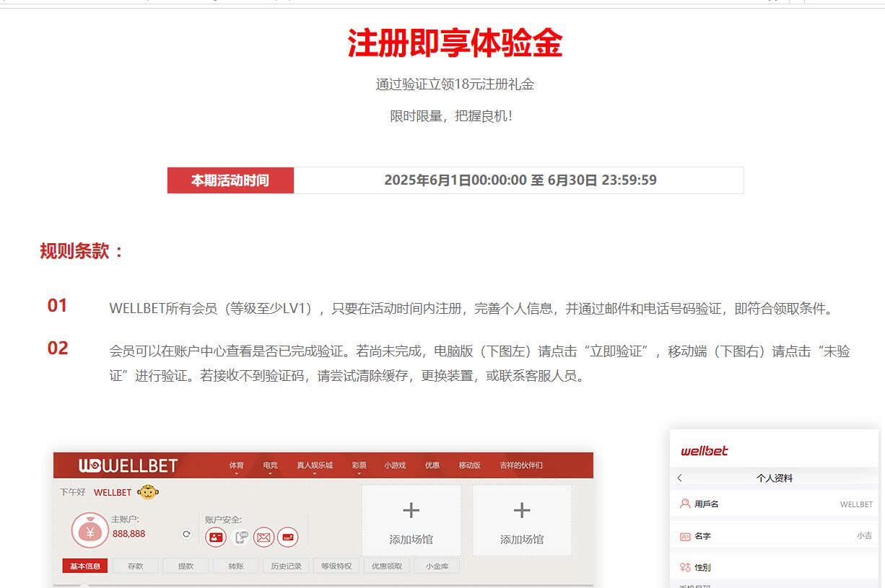Open the ID card verification icon

click(x=216, y=537)
